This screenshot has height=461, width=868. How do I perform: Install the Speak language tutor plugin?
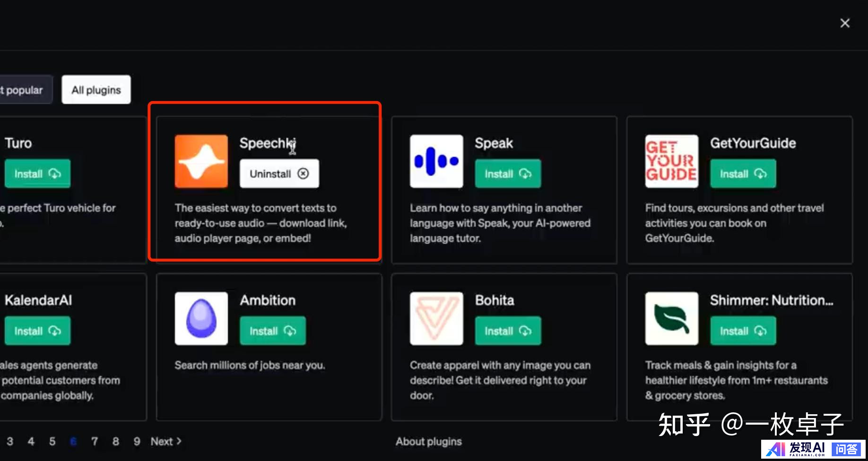[x=507, y=174]
